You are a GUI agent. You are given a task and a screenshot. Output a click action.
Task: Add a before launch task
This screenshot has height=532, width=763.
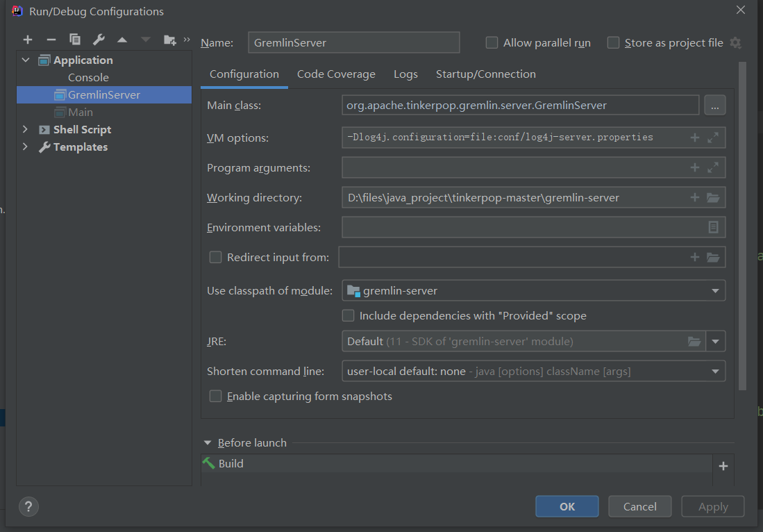pos(723,466)
